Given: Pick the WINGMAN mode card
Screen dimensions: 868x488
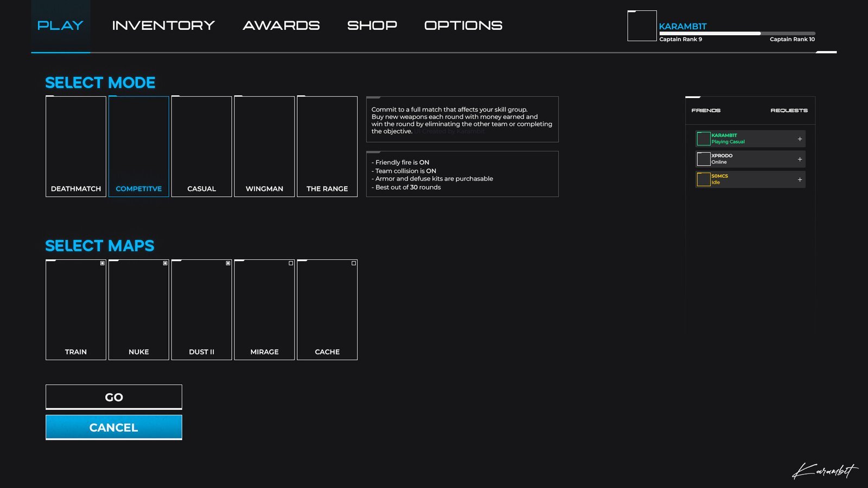Looking at the screenshot, I should click(x=264, y=146).
